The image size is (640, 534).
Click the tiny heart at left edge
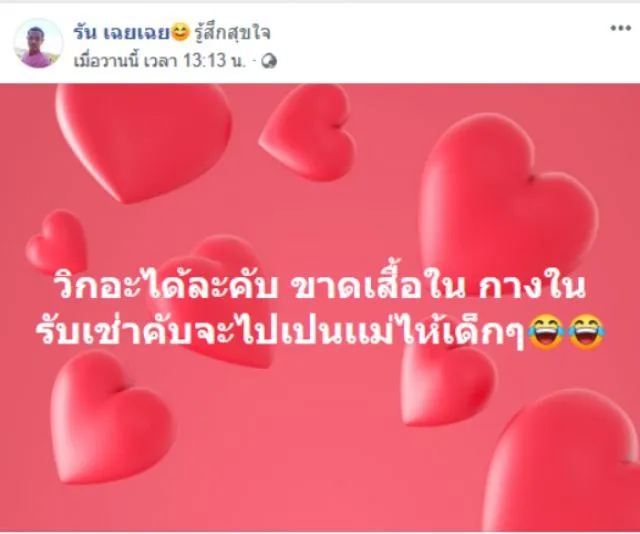pos(56,242)
